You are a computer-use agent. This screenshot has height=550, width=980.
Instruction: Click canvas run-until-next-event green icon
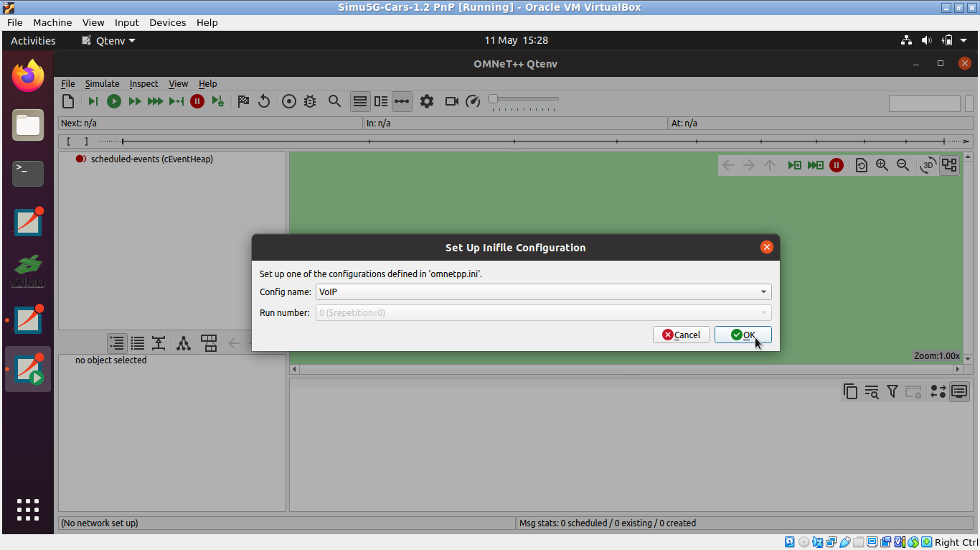[795, 165]
